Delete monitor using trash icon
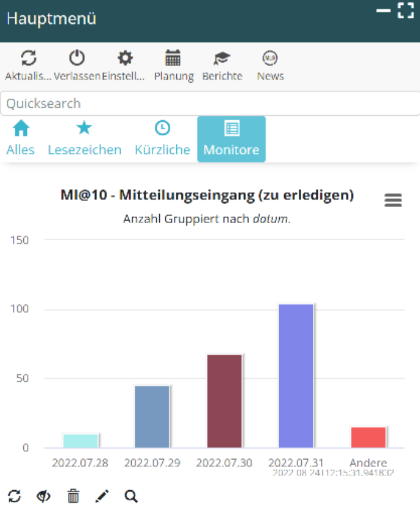Viewport: 420px width, 519px height. 73,496
